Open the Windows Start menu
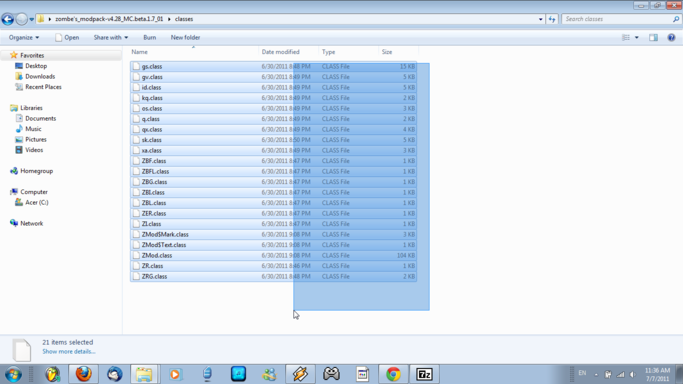The width and height of the screenshot is (683, 384). [x=14, y=374]
